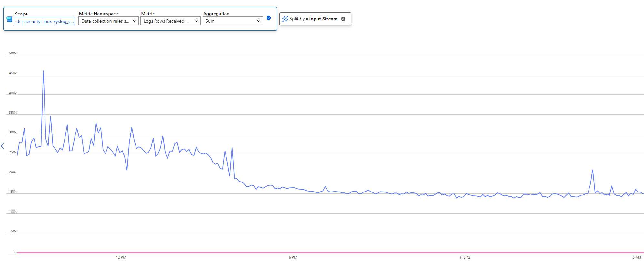
Task: Click the dcr-security-linux-syslog scope field
Action: click(x=45, y=21)
